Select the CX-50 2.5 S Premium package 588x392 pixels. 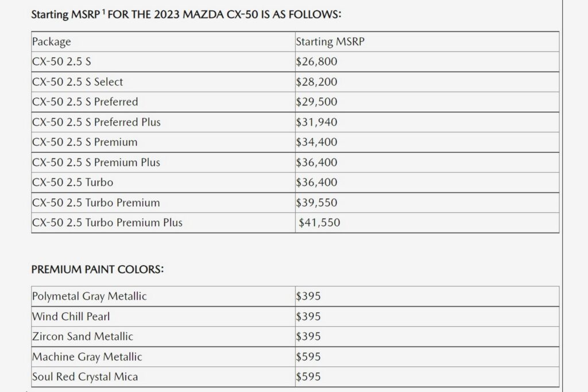click(85, 142)
